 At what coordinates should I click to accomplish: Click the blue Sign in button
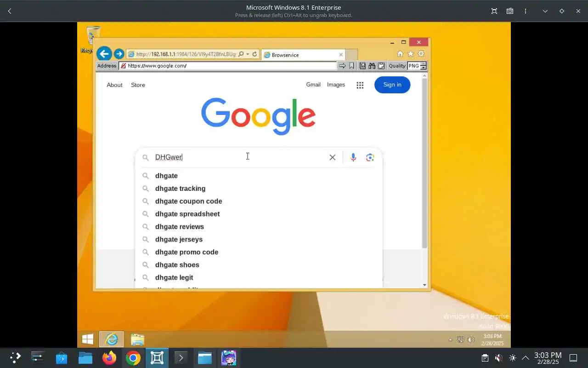(x=392, y=85)
